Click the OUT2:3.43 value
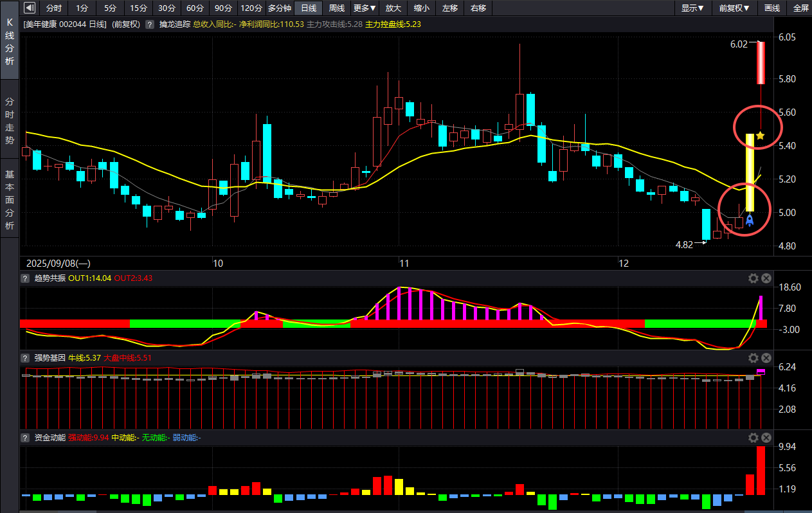The image size is (812, 513). 133,278
